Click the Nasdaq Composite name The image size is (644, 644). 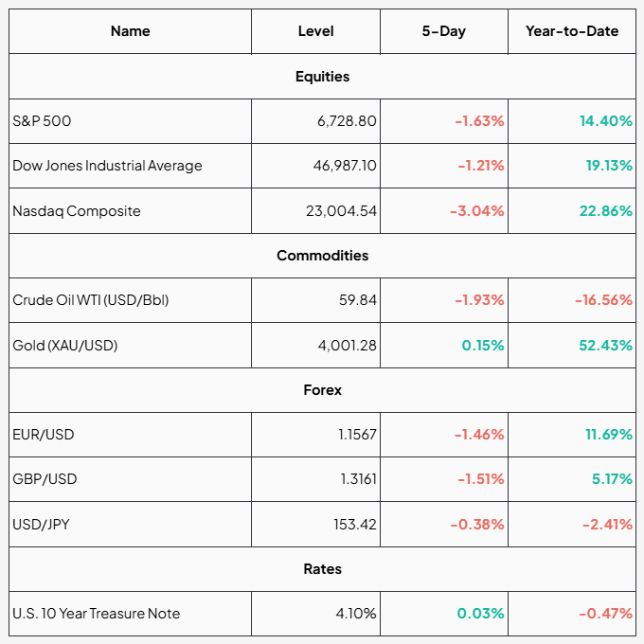click(x=76, y=211)
